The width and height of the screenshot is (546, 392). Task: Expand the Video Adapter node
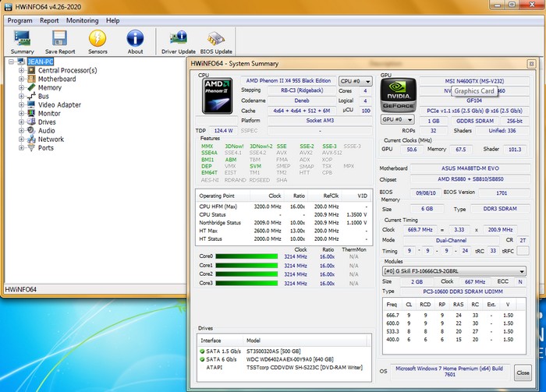click(x=21, y=104)
